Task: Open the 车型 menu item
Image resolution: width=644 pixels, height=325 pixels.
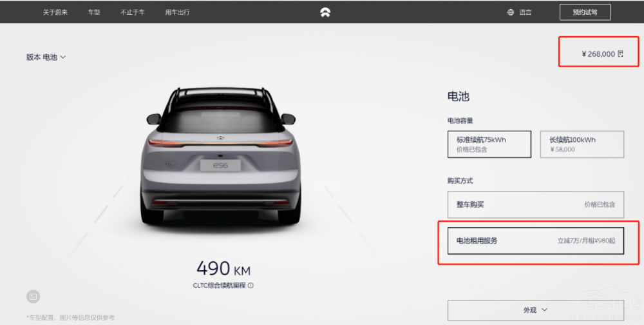Action: (93, 12)
